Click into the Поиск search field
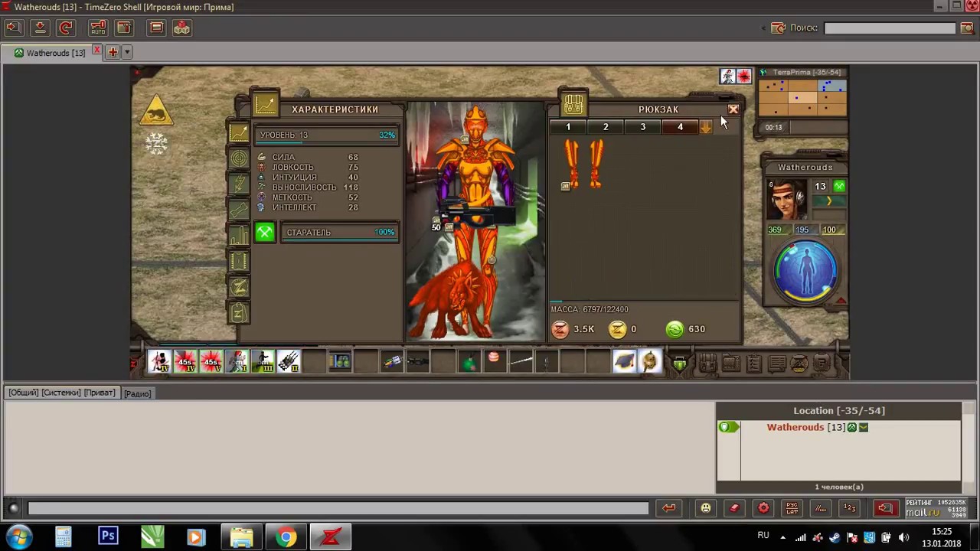Image resolution: width=980 pixels, height=551 pixels. [890, 28]
